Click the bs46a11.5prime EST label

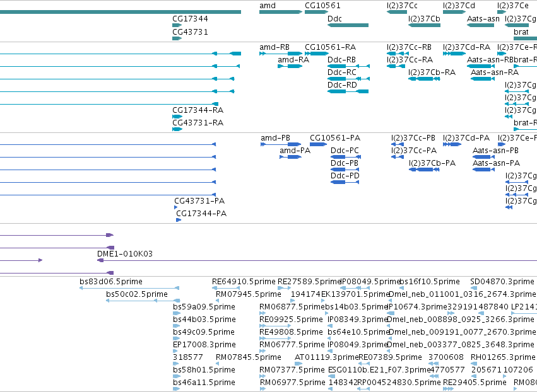204,383
